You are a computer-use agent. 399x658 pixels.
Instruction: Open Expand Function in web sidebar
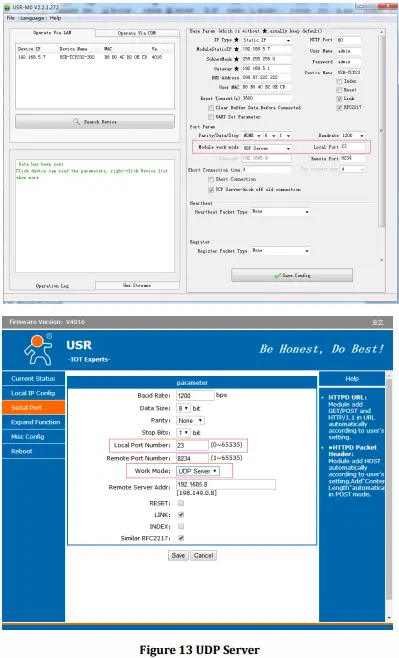[x=33, y=422]
